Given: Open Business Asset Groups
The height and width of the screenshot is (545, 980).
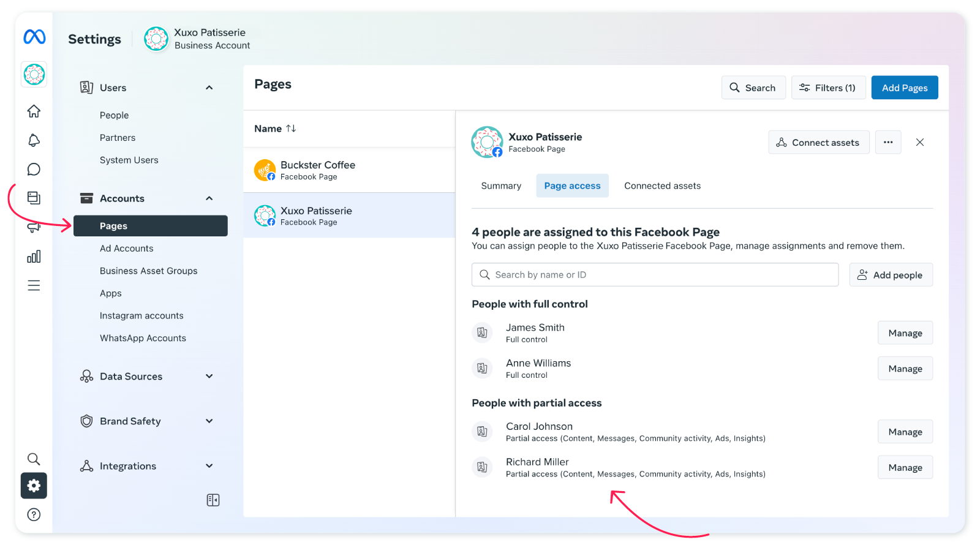Looking at the screenshot, I should pos(149,271).
